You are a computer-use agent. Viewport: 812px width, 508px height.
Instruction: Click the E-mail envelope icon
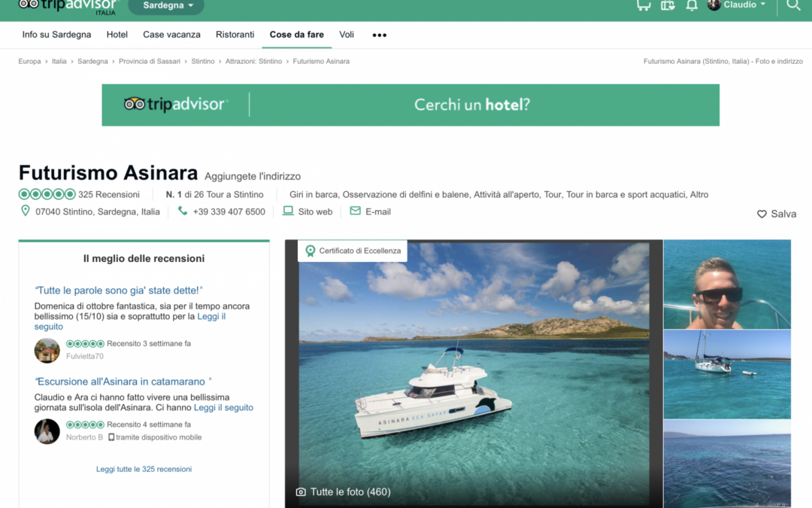pos(355,211)
